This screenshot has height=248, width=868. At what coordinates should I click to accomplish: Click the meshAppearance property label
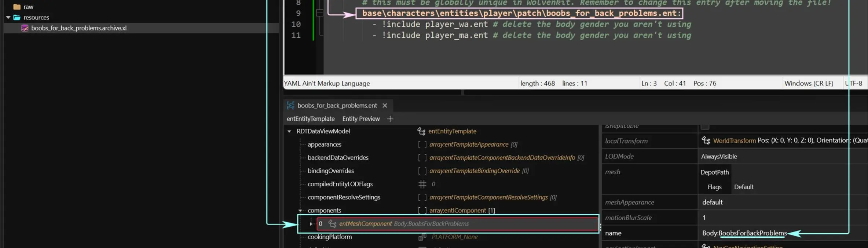[x=629, y=202]
